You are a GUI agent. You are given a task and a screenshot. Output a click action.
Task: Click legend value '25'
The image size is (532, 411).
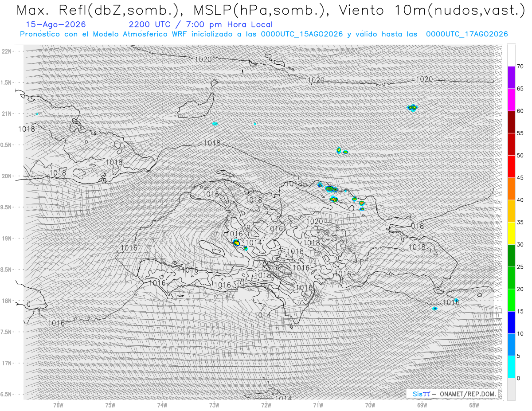pyautogui.click(x=520, y=267)
